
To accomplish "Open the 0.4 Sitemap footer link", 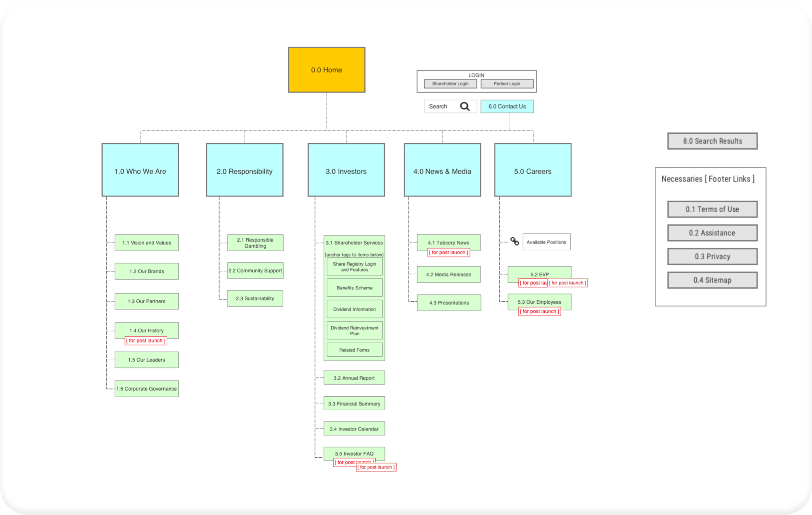I will tap(712, 280).
